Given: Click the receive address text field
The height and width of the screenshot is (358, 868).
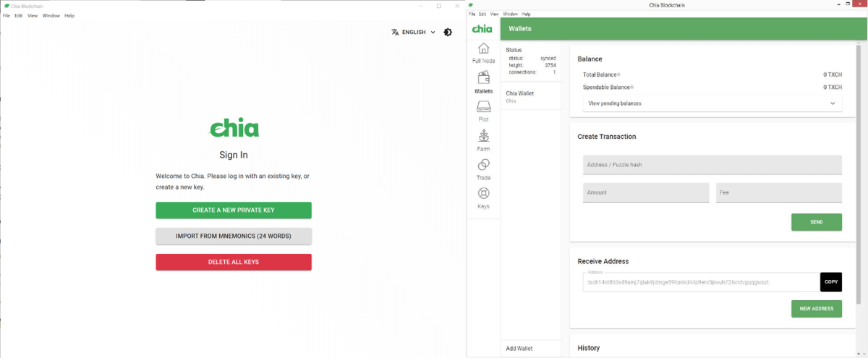Looking at the screenshot, I should click(702, 282).
